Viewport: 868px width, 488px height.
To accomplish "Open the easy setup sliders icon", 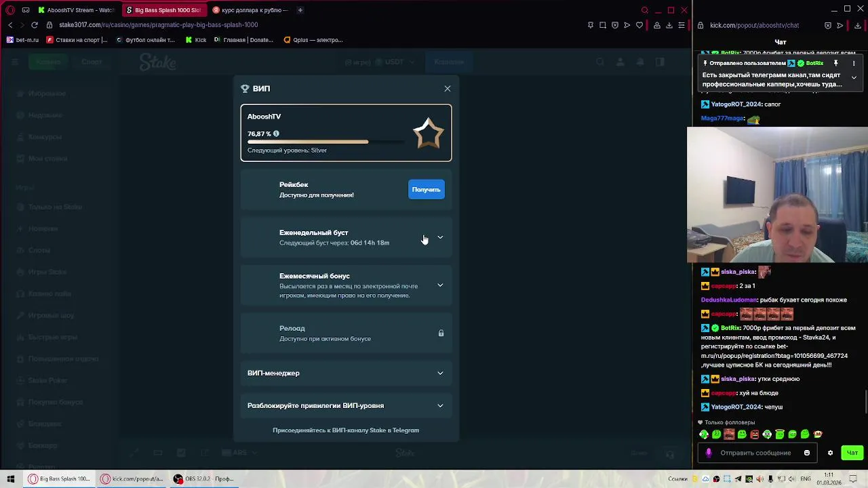I will (x=682, y=25).
